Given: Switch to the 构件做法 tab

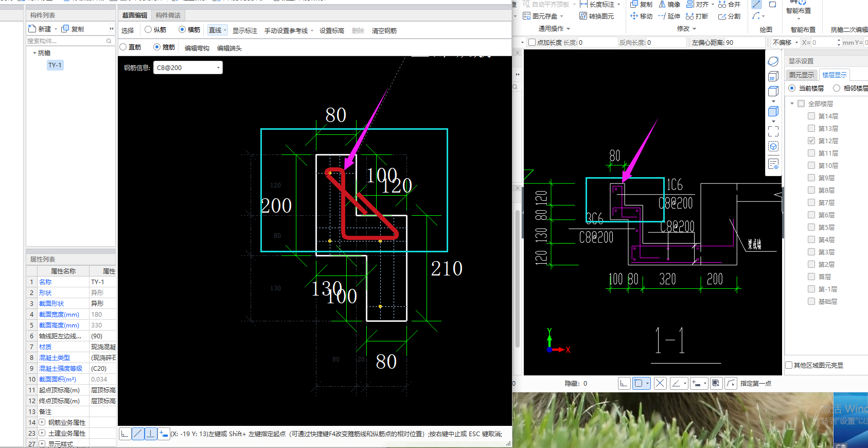Looking at the screenshot, I should 168,15.
